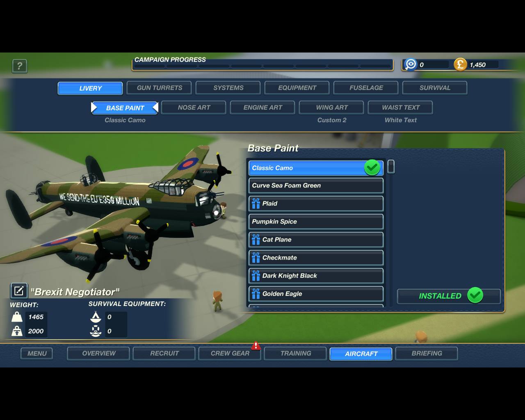Click the Base Paint list scrollbar handle

[x=391, y=167]
